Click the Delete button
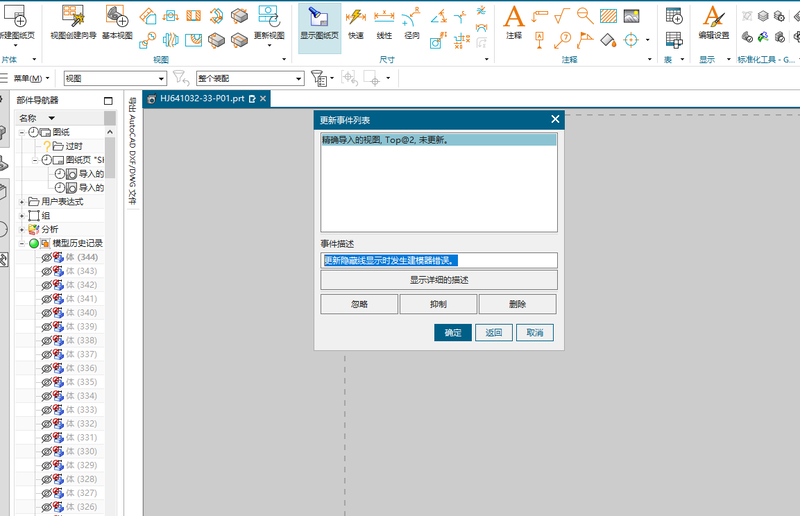800x516 pixels. coord(517,304)
